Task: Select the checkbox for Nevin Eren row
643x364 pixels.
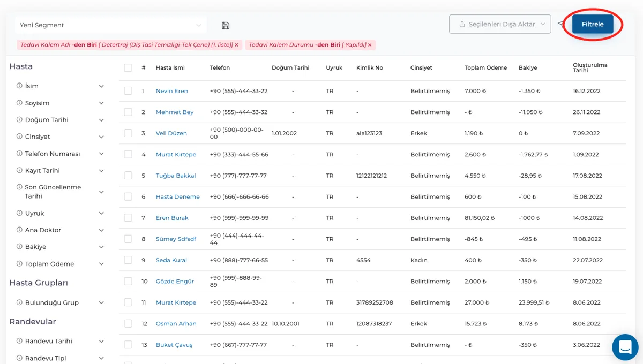Action: click(x=128, y=91)
